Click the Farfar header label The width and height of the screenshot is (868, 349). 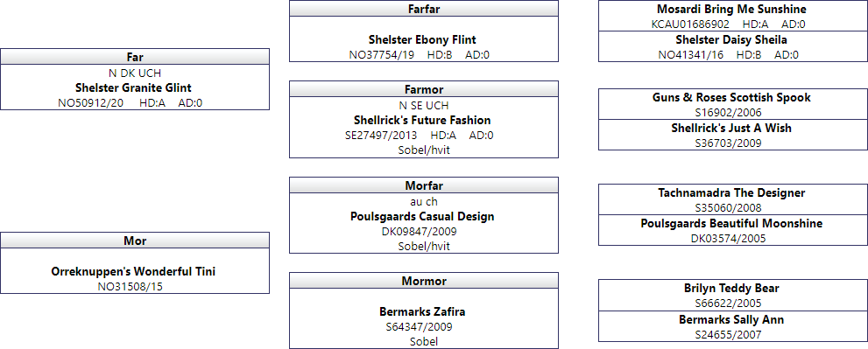click(x=423, y=9)
